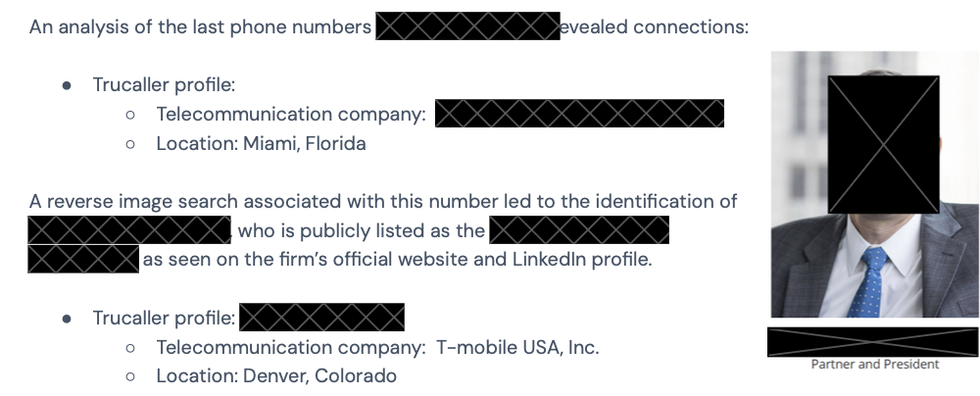
Task: Click the "Partner and President" caption
Action: (874, 365)
